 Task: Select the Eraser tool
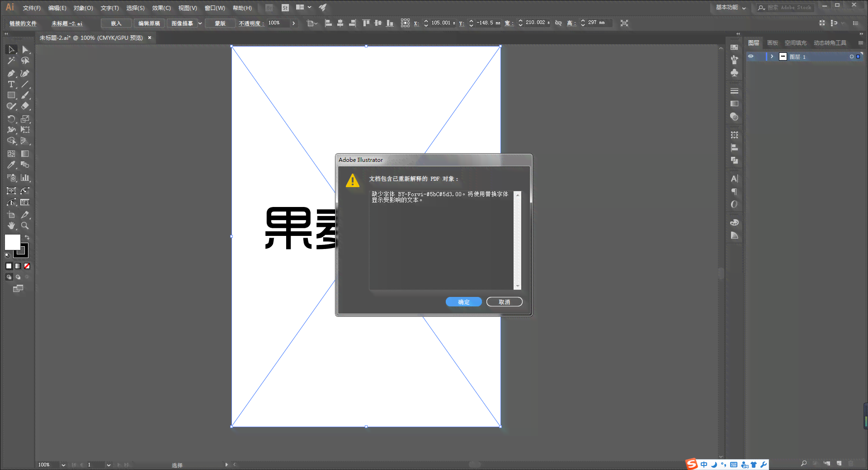tap(25, 106)
